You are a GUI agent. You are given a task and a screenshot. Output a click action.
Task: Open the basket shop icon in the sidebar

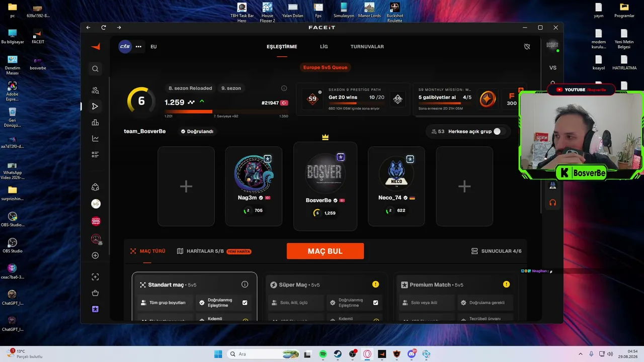click(95, 293)
